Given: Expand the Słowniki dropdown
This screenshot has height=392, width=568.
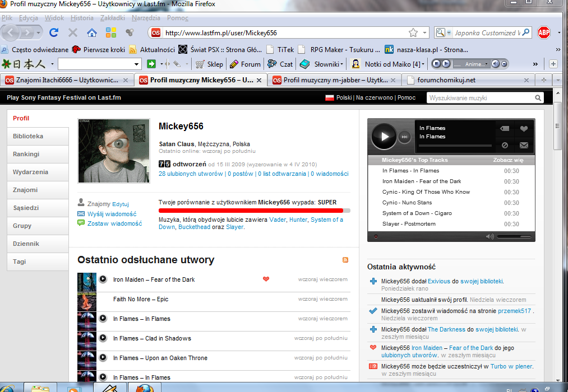Looking at the screenshot, I should pos(341,64).
